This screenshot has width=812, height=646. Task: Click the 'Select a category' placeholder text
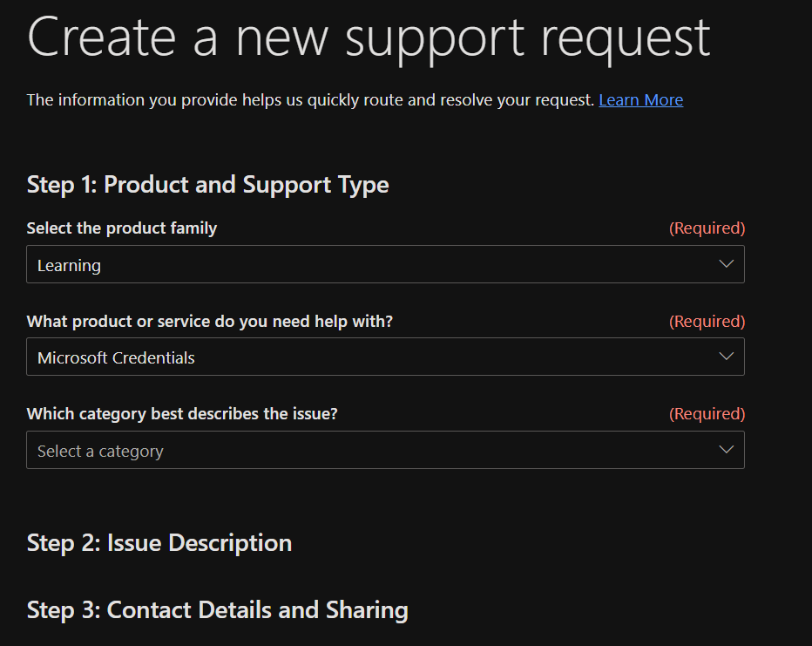click(100, 452)
